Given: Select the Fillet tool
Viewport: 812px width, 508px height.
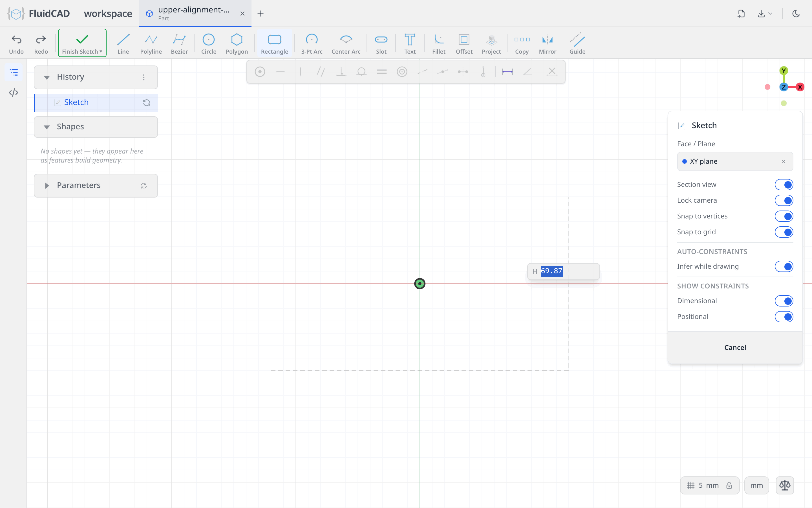Looking at the screenshot, I should [438, 43].
